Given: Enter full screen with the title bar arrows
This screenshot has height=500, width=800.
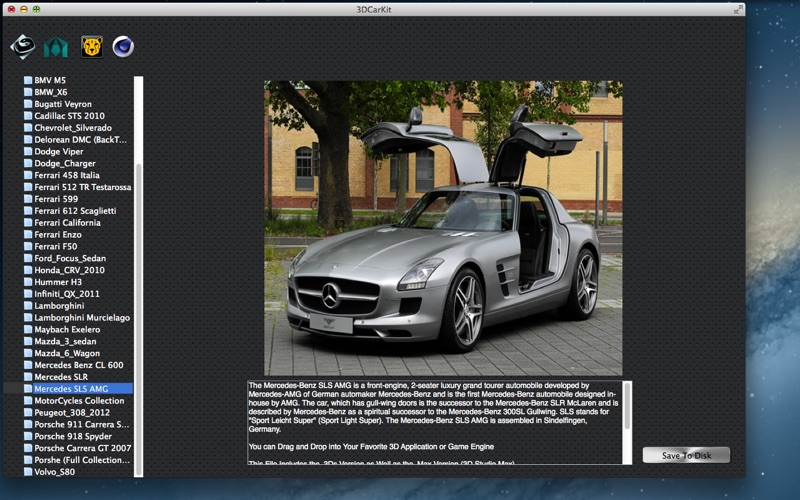Looking at the screenshot, I should (738, 9).
